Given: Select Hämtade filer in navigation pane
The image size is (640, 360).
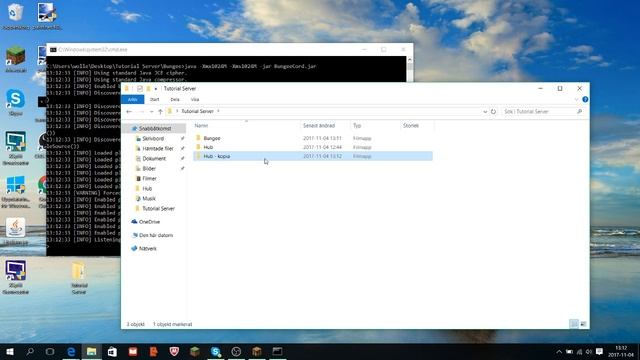Looking at the screenshot, I should [158, 149].
